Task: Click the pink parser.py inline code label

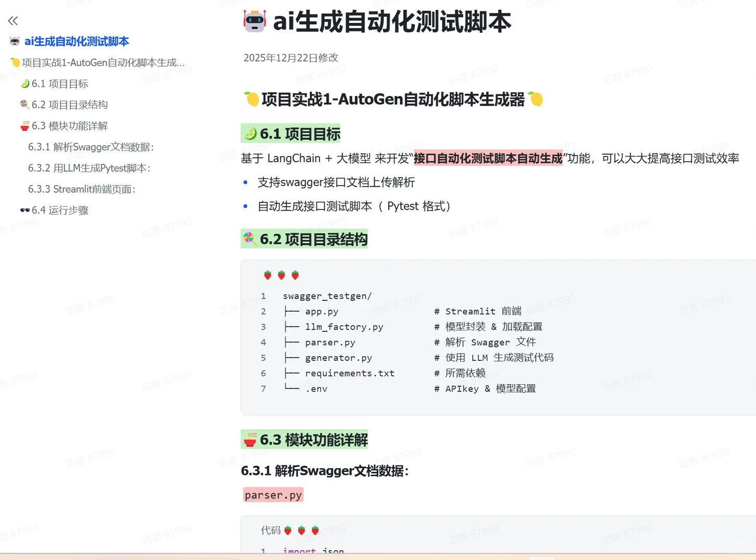Action: 273,495
